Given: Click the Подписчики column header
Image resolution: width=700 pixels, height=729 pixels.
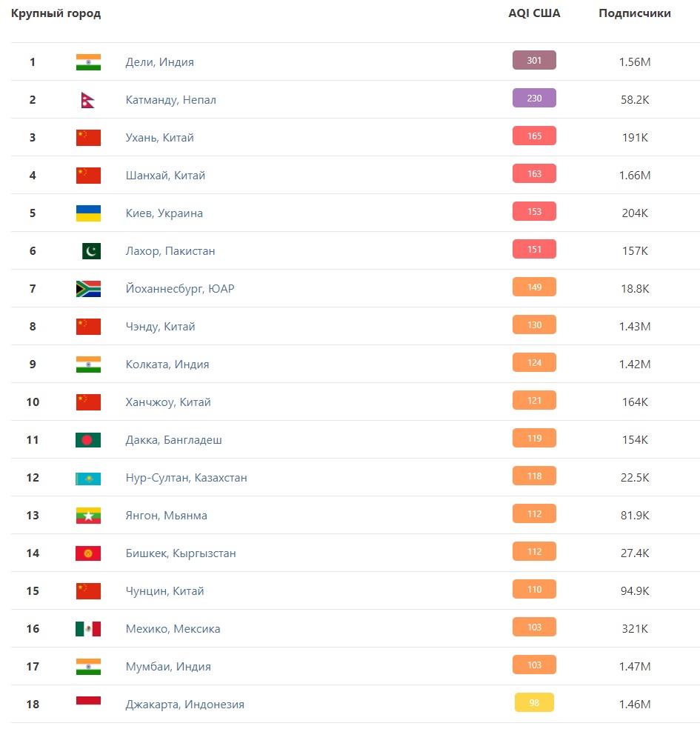Looking at the screenshot, I should pyautogui.click(x=635, y=13).
